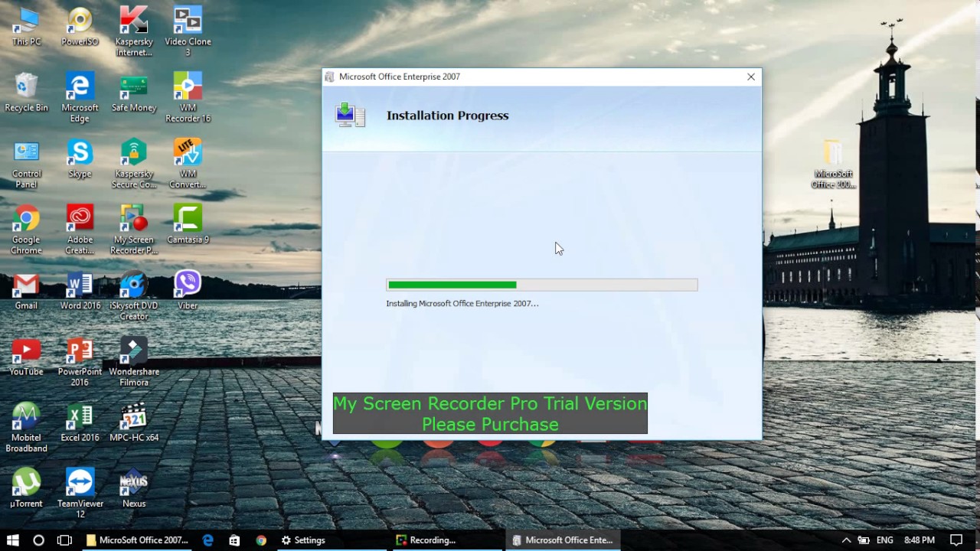The image size is (980, 551).
Task: Open the µTorrent desktop shortcut
Action: [26, 487]
